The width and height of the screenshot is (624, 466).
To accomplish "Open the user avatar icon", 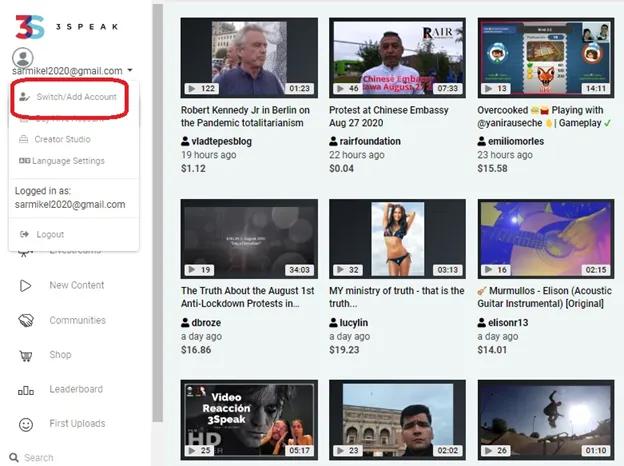I will (23, 58).
